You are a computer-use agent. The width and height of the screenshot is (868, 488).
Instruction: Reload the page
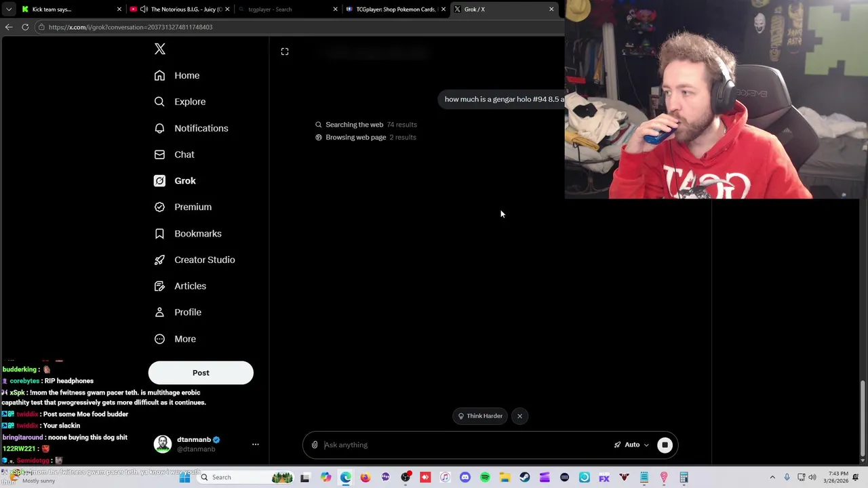[x=25, y=27]
